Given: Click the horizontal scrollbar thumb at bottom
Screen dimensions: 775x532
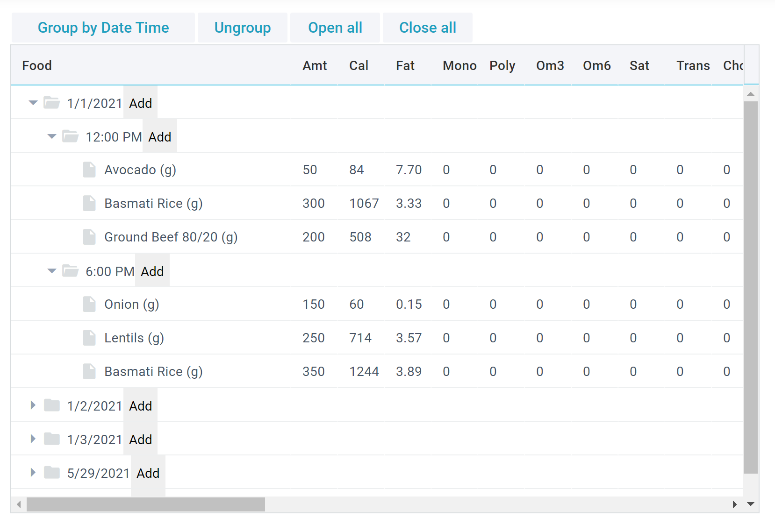Looking at the screenshot, I should click(145, 504).
